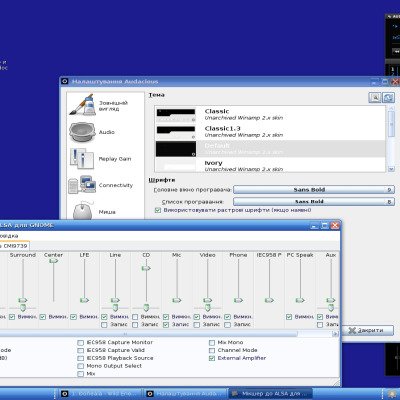The width and height of the screenshot is (400, 400).
Task: Switch to the ALSA mixer taskbar item
Action: (271, 394)
